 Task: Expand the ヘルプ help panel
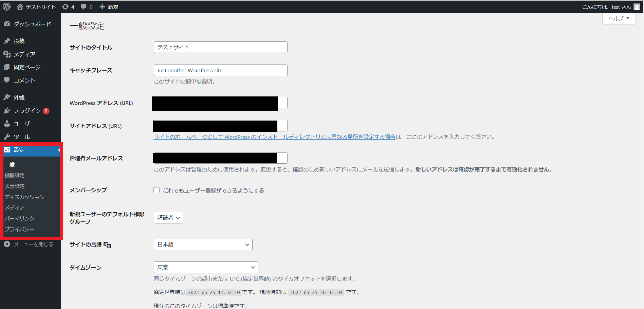(619, 18)
